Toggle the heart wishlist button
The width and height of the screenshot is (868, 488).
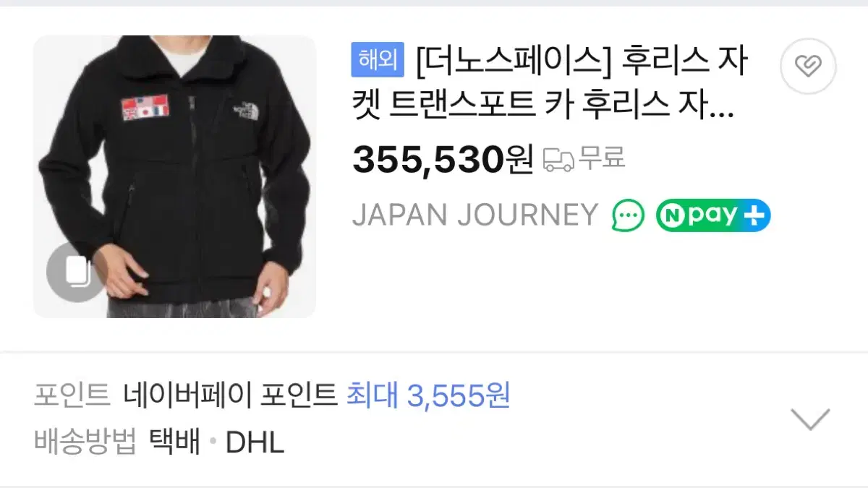[x=808, y=67]
